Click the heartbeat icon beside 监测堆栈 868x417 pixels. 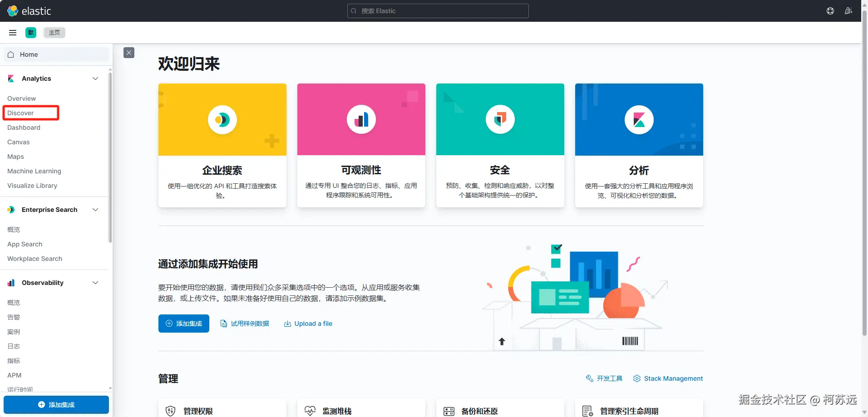coord(310,411)
